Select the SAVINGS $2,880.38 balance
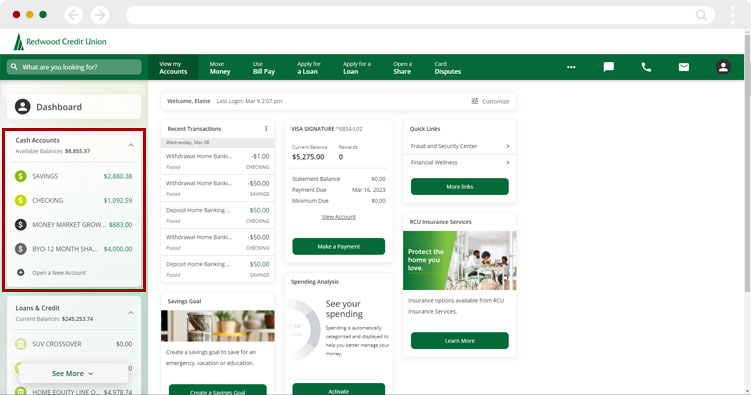The width and height of the screenshot is (751, 395). [x=118, y=176]
